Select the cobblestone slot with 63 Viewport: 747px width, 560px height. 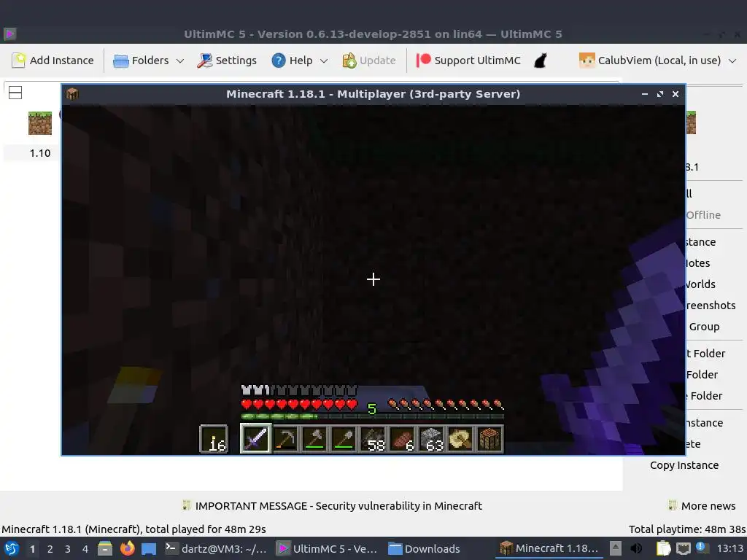tap(432, 438)
